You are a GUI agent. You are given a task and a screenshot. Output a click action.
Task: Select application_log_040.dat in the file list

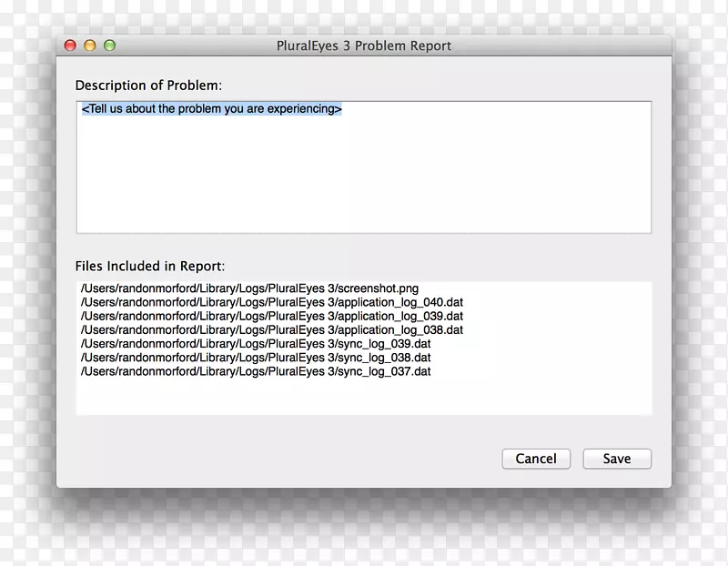[x=272, y=302]
